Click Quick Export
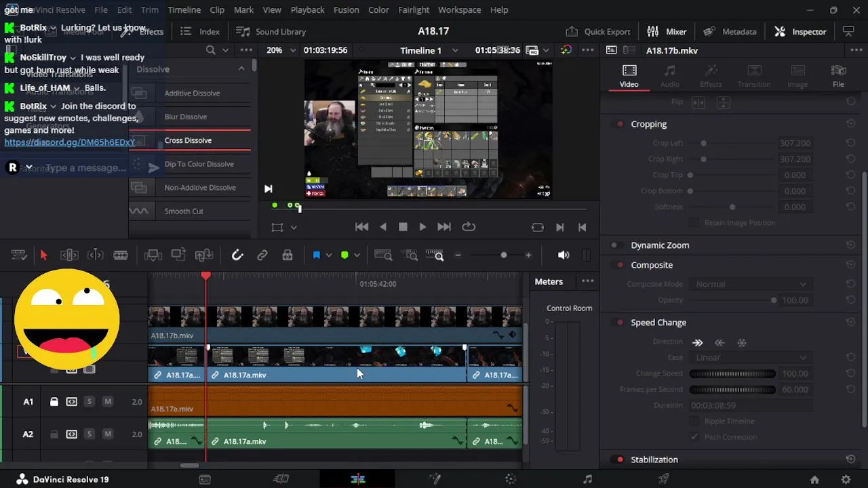The image size is (868, 488). pos(598,31)
